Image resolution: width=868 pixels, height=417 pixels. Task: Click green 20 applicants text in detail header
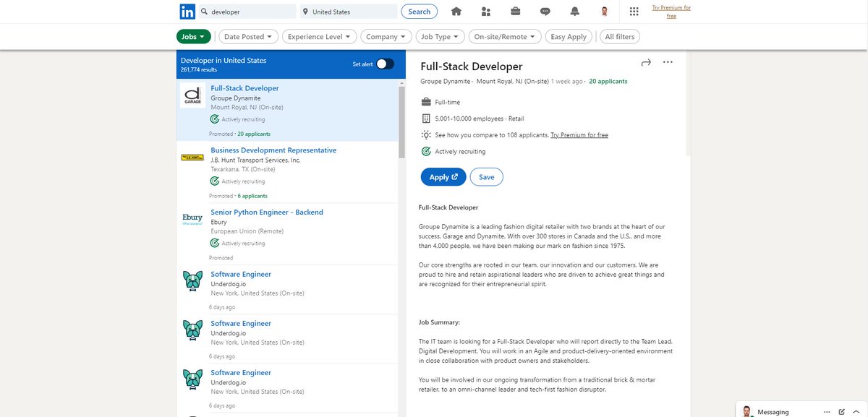pyautogui.click(x=608, y=82)
